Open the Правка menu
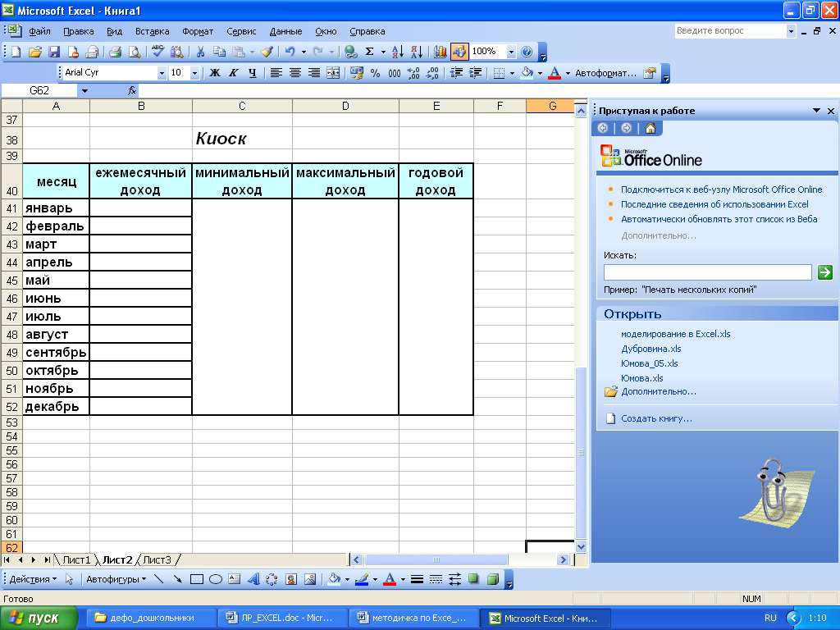This screenshot has width=840, height=630. pyautogui.click(x=78, y=31)
